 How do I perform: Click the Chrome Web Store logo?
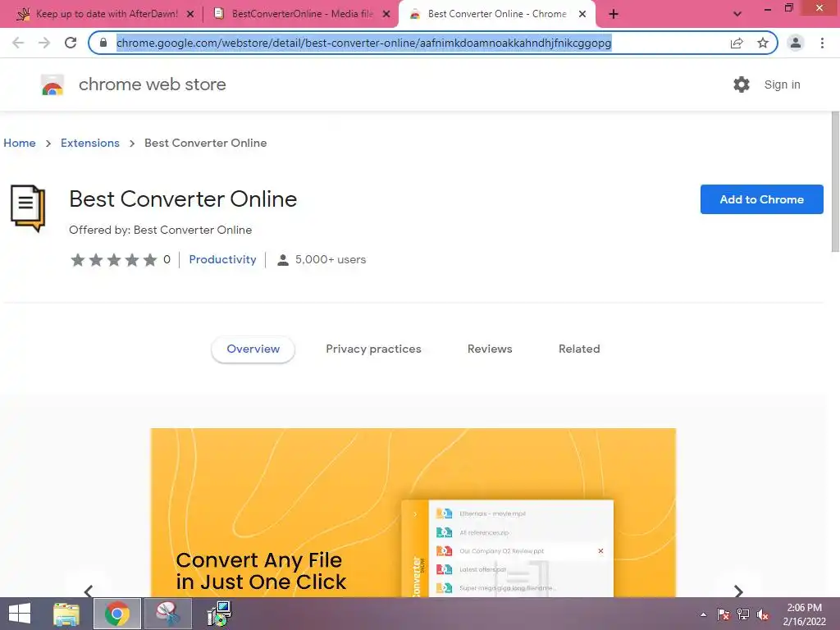point(52,84)
